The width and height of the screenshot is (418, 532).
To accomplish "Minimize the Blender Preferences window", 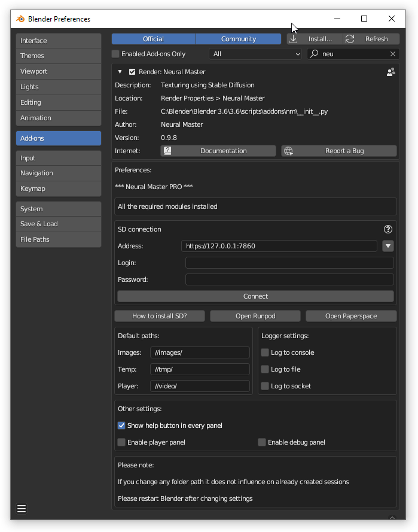I will click(337, 19).
